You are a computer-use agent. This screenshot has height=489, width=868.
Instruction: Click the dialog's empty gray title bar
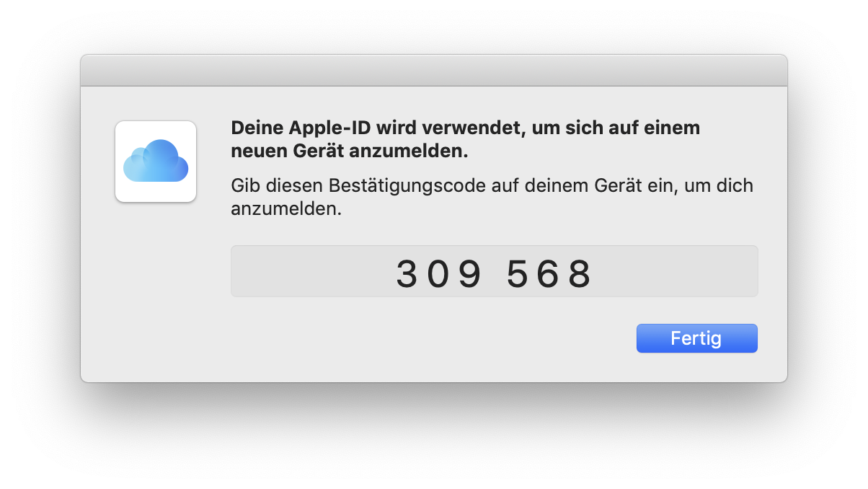click(x=434, y=71)
